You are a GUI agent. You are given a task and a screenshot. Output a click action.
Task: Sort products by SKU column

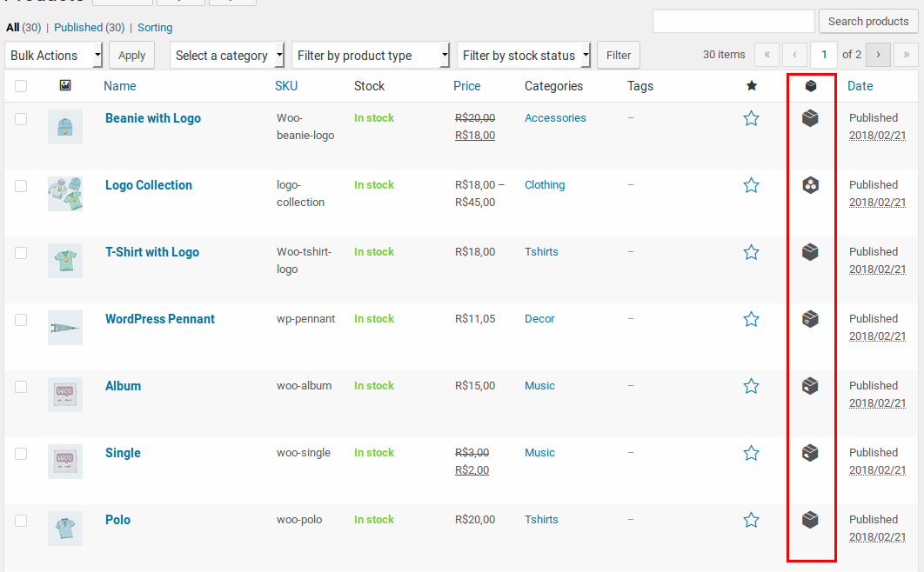click(285, 86)
